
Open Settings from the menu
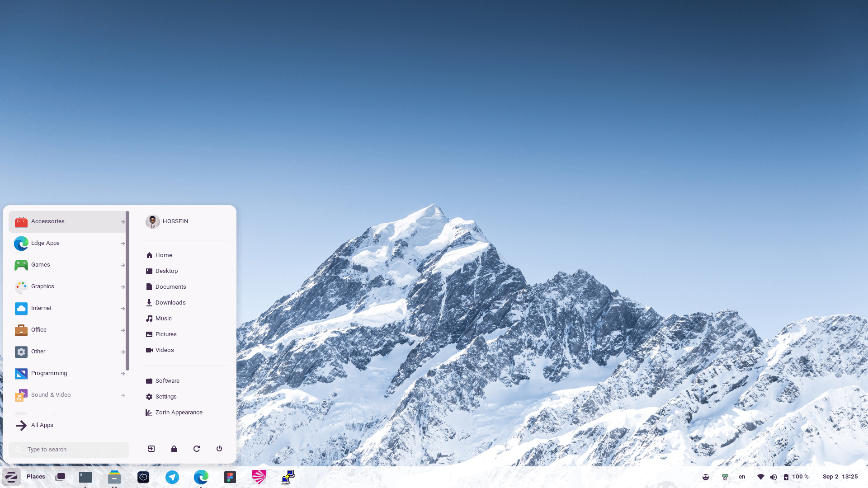(166, 396)
